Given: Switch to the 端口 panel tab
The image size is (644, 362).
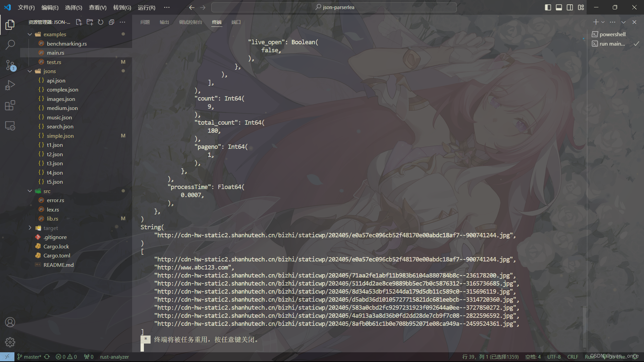Looking at the screenshot, I should pyautogui.click(x=236, y=22).
